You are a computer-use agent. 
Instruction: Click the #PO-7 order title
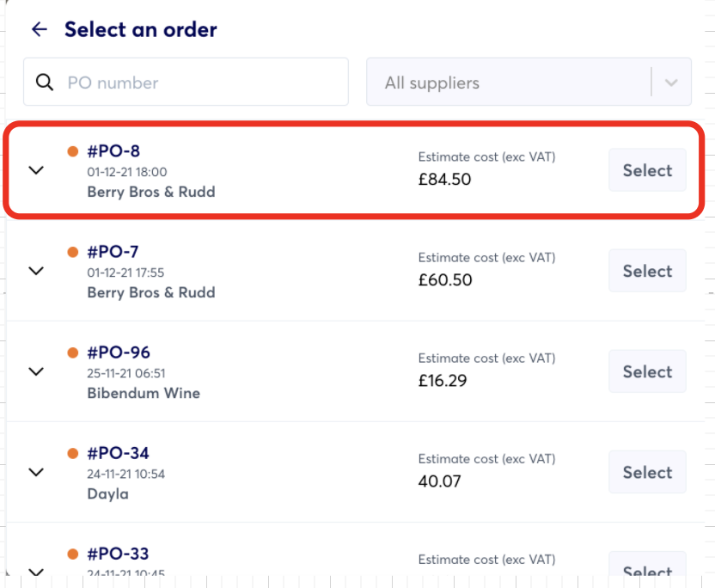click(x=113, y=252)
